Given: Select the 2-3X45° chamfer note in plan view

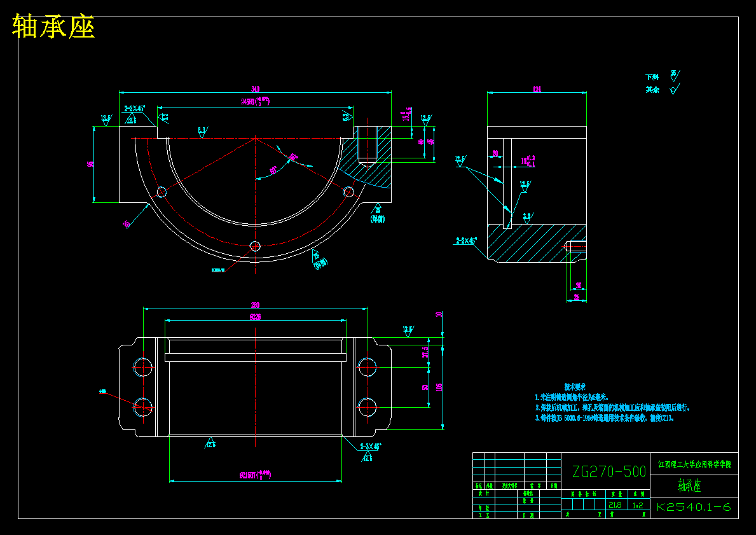Looking at the screenshot, I should [x=371, y=446].
